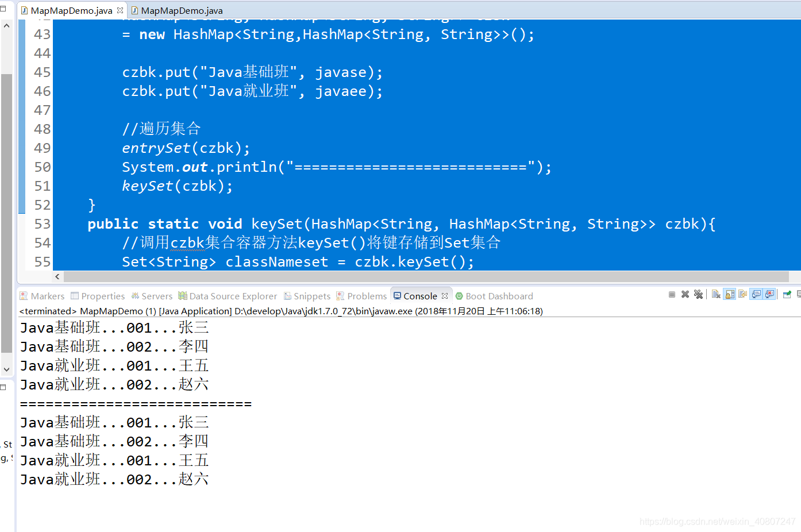Click the left panel scroll up arrow
The height and width of the screenshot is (532, 801).
coord(6,26)
